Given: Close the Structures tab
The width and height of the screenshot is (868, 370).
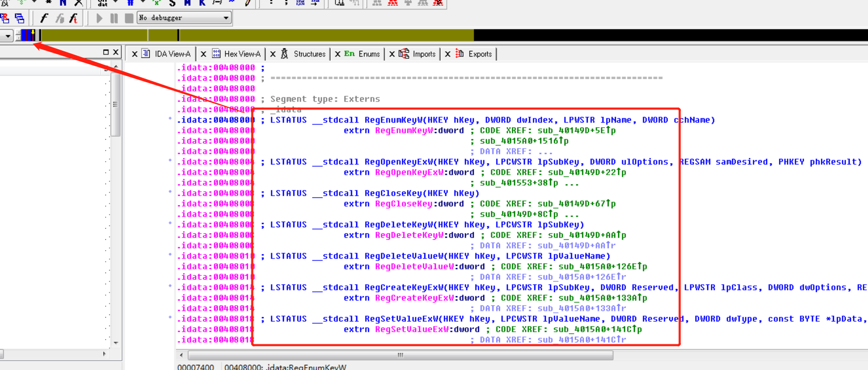Looking at the screenshot, I should click(x=272, y=54).
